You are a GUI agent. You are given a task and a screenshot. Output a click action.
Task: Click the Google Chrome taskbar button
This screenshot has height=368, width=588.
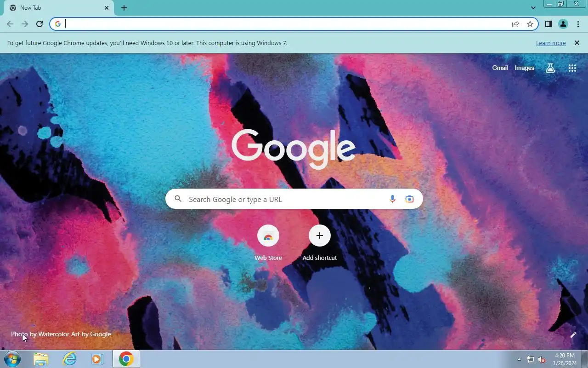pos(126,359)
